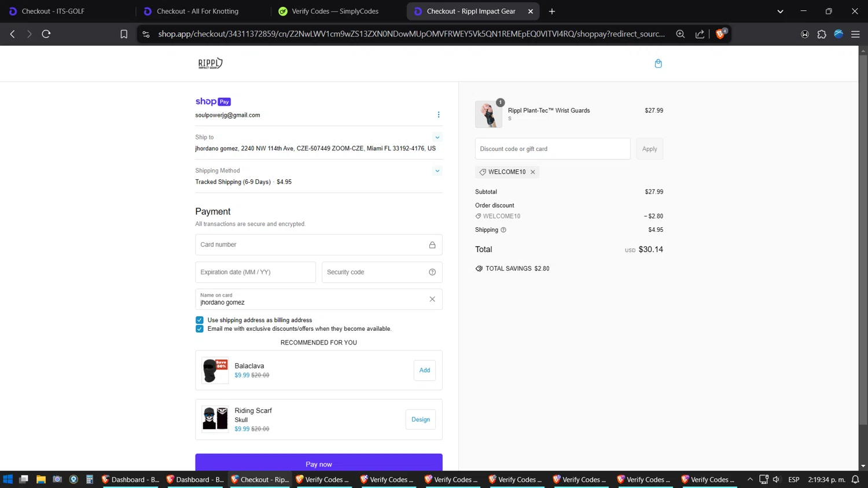Clear the Name on card field
The height and width of the screenshot is (488, 868).
tap(432, 299)
